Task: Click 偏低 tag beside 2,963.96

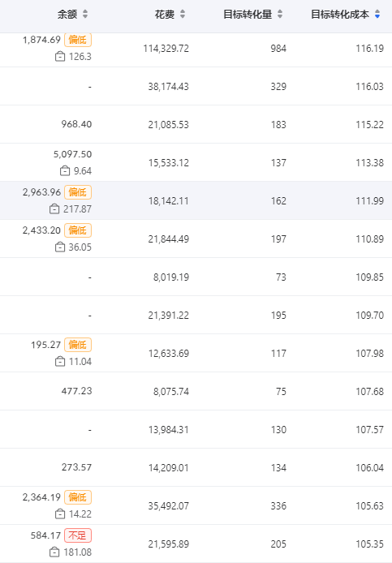Action: [78, 192]
